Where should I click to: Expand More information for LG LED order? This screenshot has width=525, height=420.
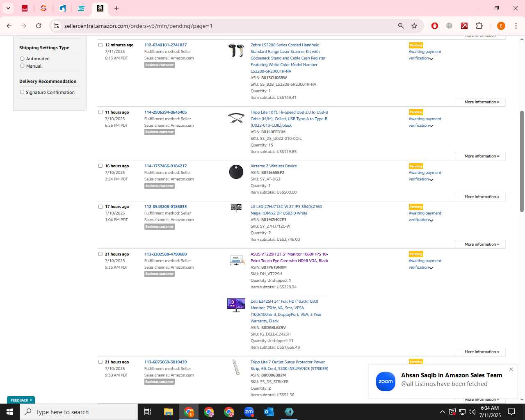tap(480, 244)
